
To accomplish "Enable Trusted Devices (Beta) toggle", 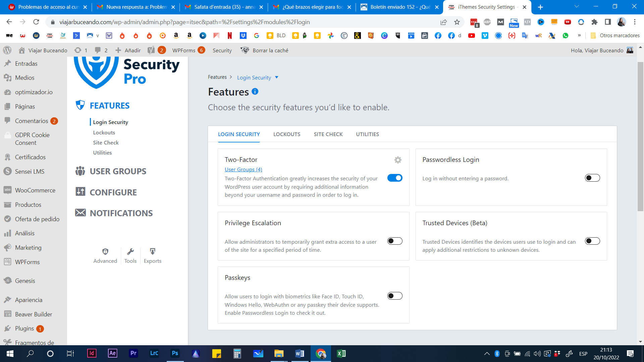I will point(592,241).
